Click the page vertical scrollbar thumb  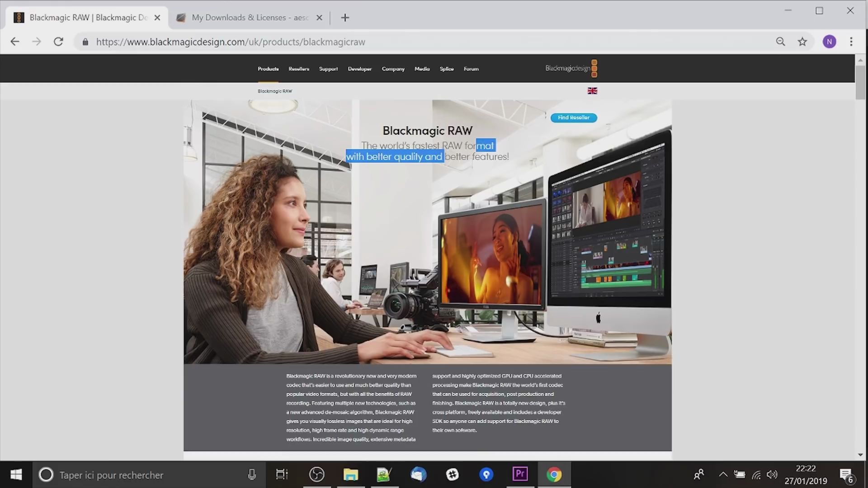tap(860, 82)
